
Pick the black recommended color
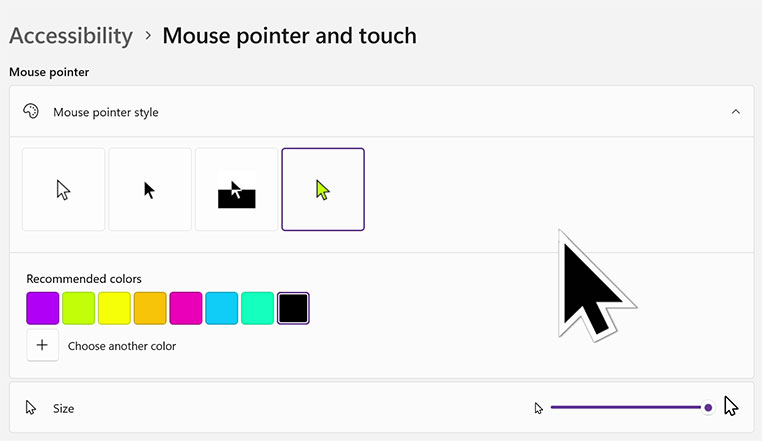point(293,308)
